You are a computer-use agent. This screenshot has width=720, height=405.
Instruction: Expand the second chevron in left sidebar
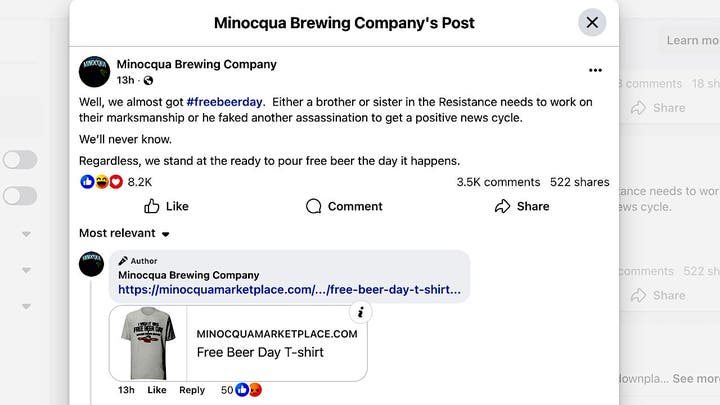pos(26,268)
